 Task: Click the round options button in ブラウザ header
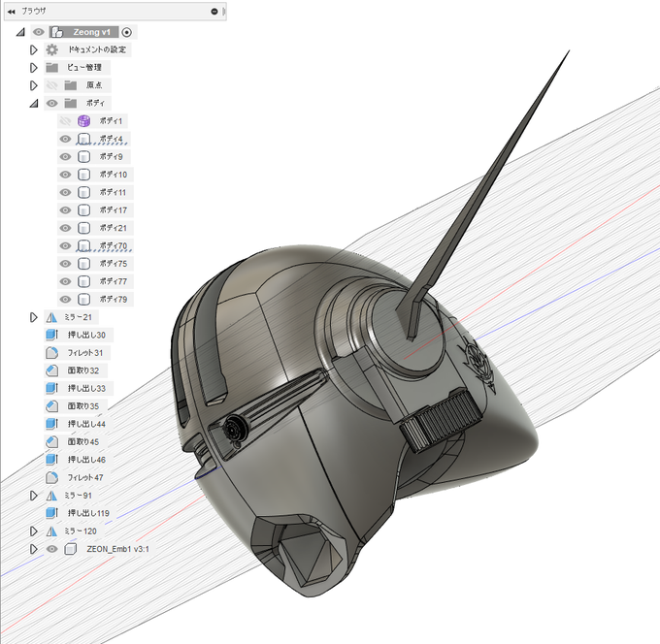tap(214, 12)
